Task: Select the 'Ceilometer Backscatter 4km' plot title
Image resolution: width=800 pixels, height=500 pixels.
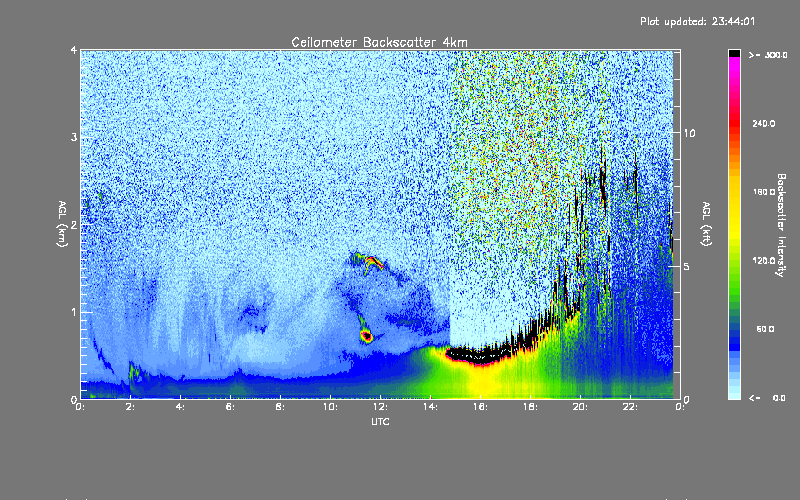Action: click(379, 42)
